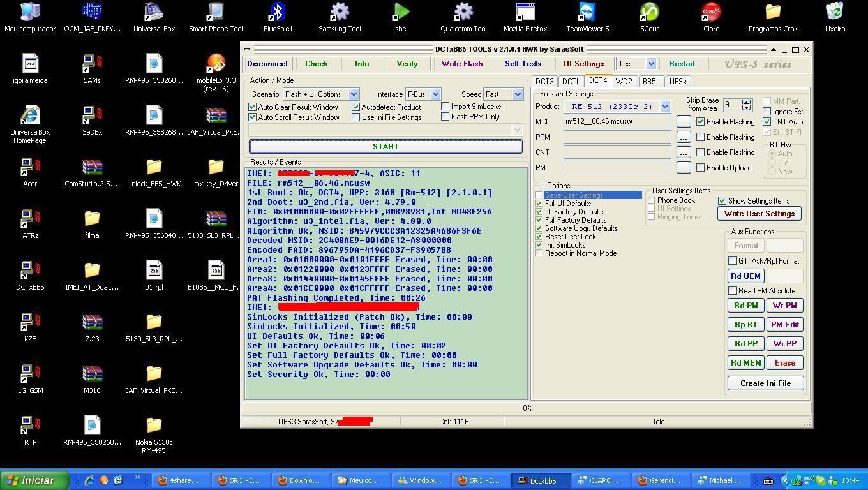The height and width of the screenshot is (490, 868).
Task: Open the Mozilla Firefox desktop icon
Action: 525,17
